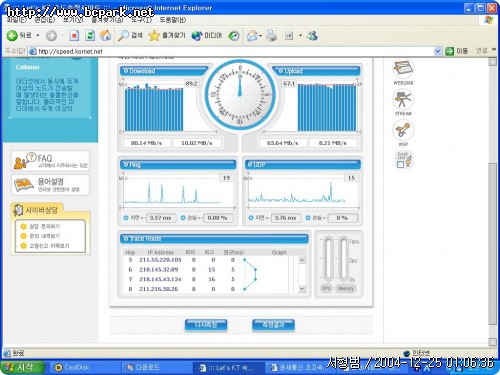500x375 pixels.
Task: Click the 다시측정 button
Action: (206, 325)
